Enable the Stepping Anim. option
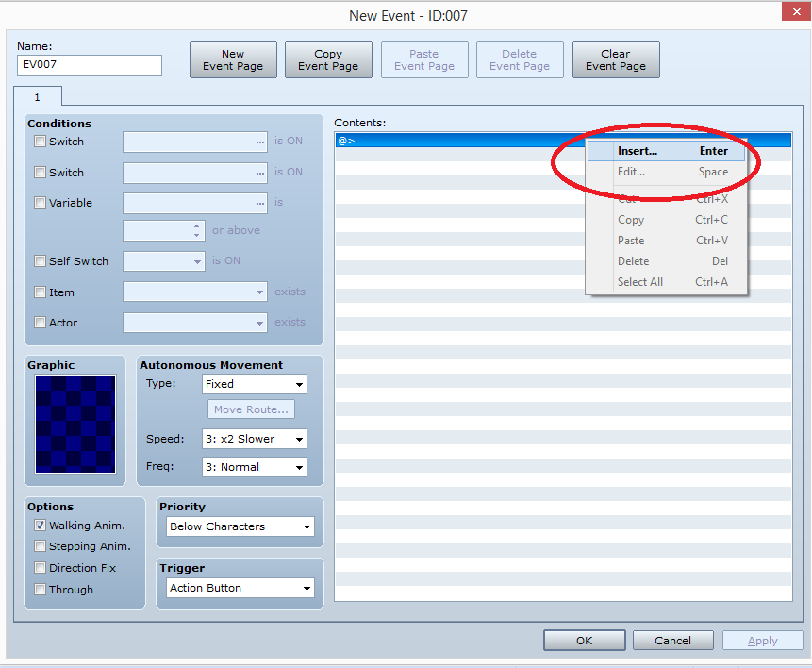Screen dimensions: 812x668 [x=40, y=545]
